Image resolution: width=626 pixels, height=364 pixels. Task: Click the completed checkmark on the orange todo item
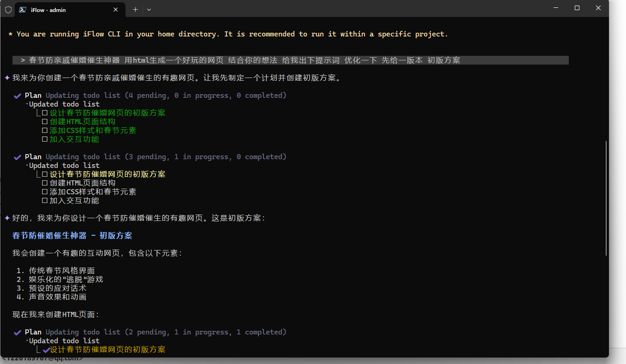click(46, 350)
